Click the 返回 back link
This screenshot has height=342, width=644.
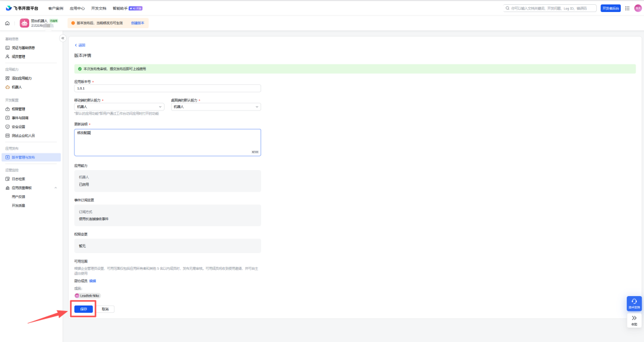point(80,45)
